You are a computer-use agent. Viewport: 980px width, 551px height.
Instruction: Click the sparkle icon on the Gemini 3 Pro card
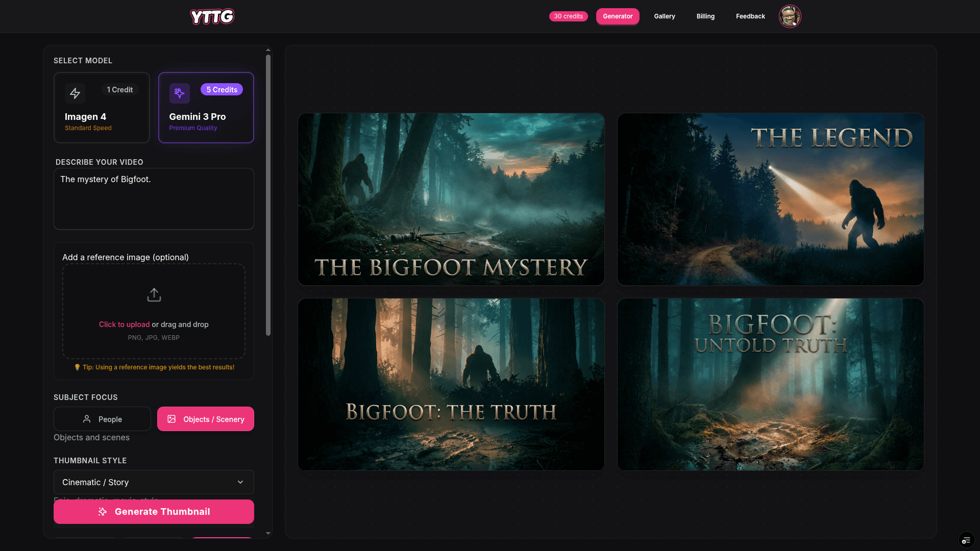tap(179, 93)
